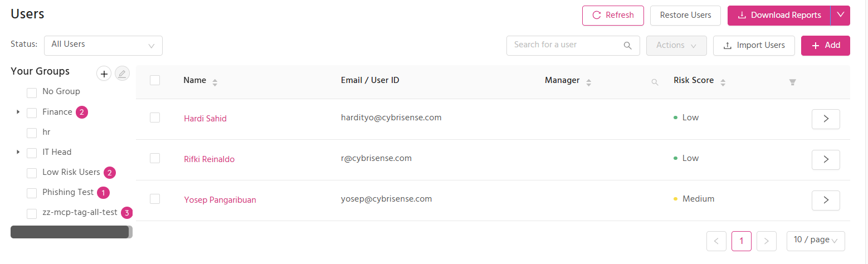
Task: Sort by the Name column arrows
Action: [215, 82]
